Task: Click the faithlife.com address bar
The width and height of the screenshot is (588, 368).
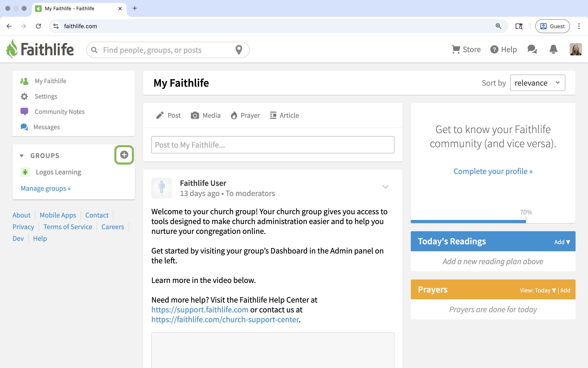Action: click(278, 26)
